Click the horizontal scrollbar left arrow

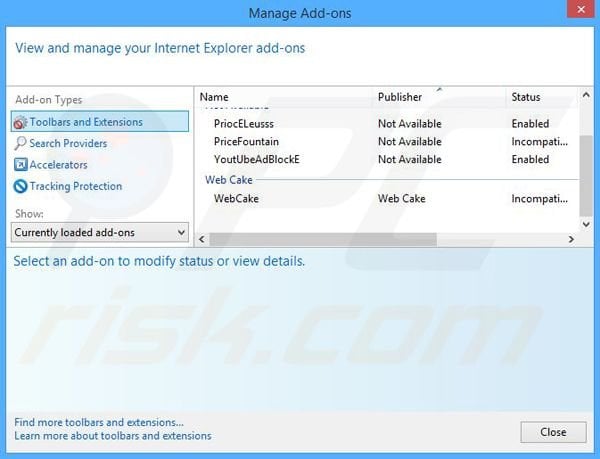pyautogui.click(x=202, y=239)
